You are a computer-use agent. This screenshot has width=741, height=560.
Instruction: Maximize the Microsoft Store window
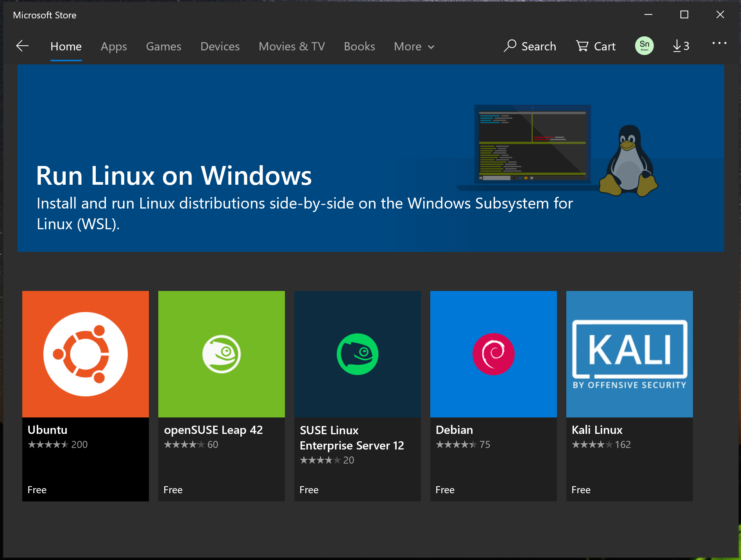(684, 15)
